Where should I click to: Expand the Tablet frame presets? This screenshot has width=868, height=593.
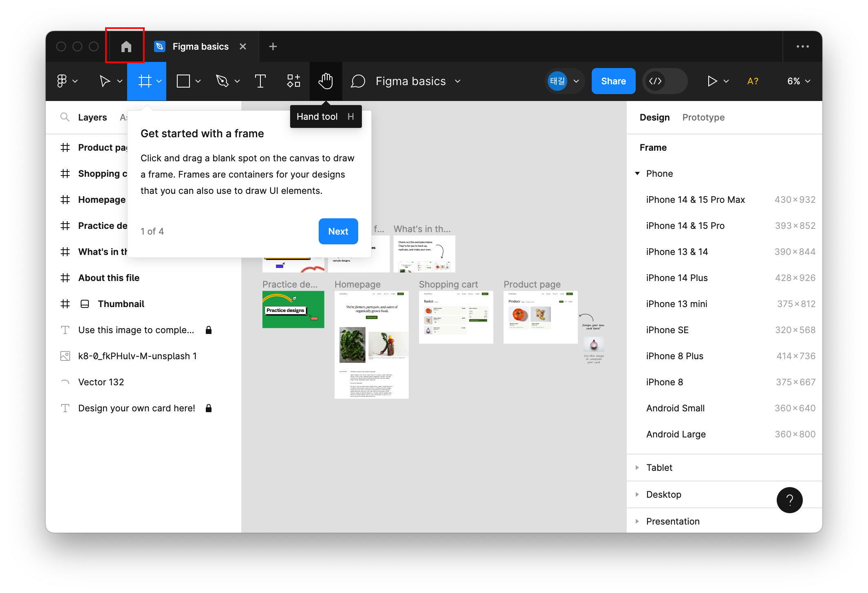pyautogui.click(x=637, y=468)
